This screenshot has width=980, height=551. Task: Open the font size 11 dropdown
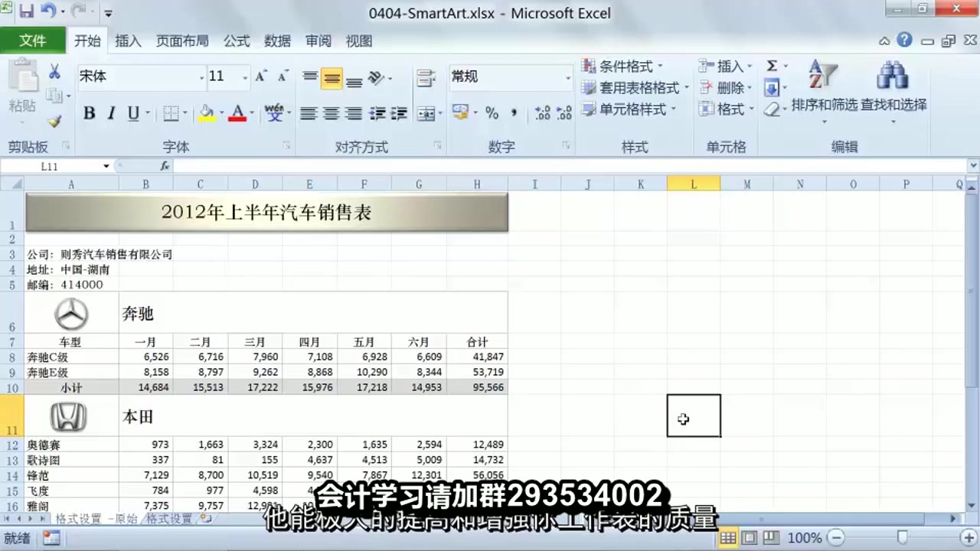click(245, 77)
